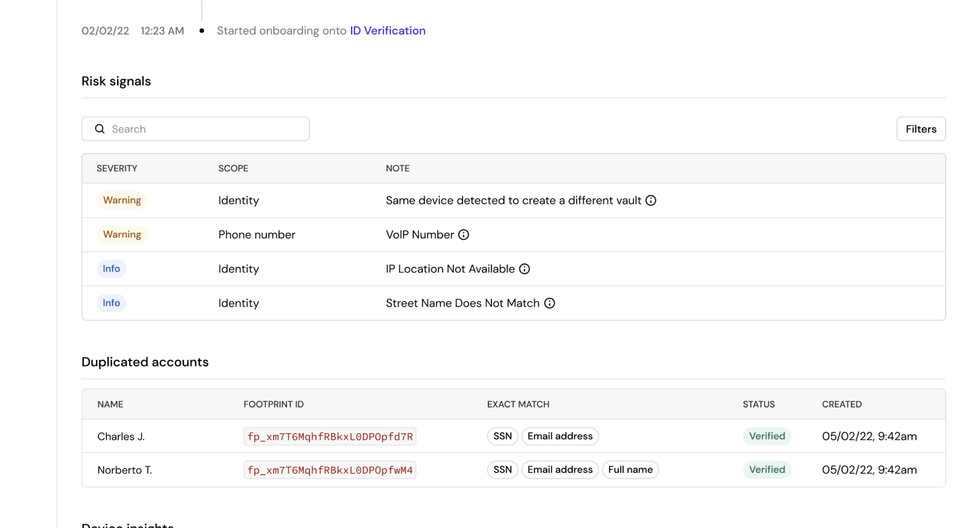
Task: Open footprint ID ending in Opfd7R
Action: 330,436
